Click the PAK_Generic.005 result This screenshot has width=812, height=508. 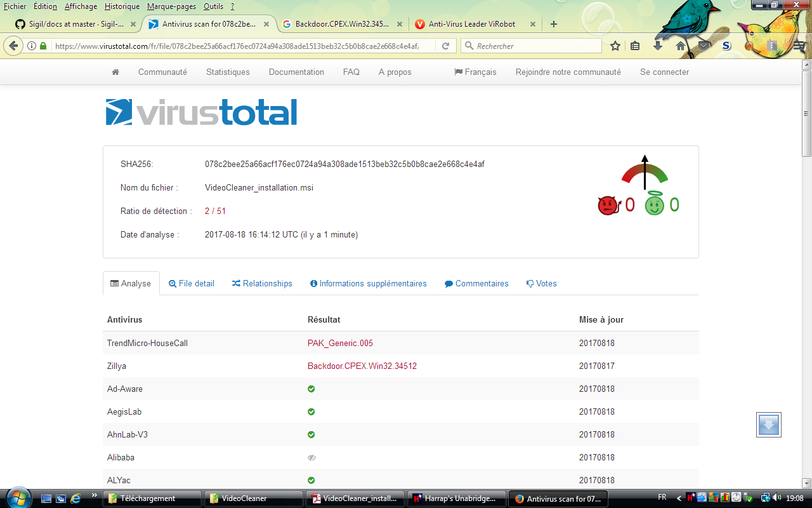pyautogui.click(x=340, y=344)
